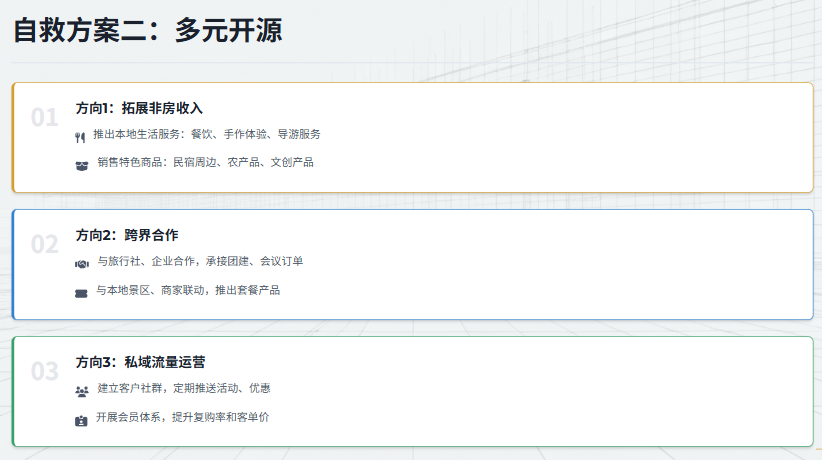Click the large 01 number label

coord(44,118)
